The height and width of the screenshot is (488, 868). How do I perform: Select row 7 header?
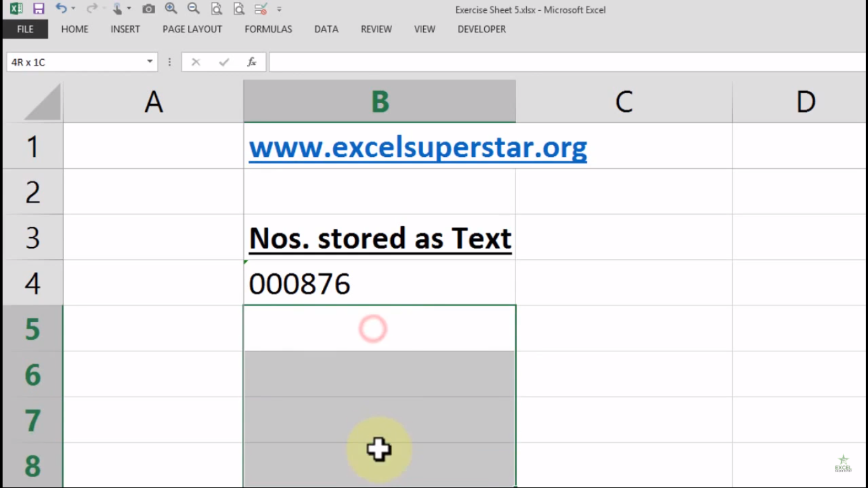pyautogui.click(x=32, y=420)
